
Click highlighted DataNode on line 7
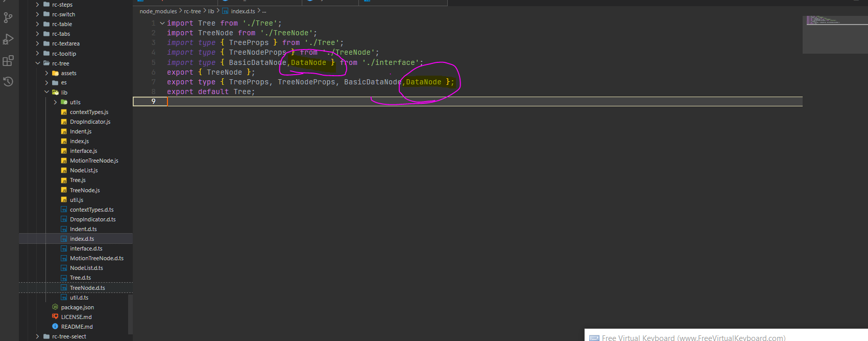[424, 82]
